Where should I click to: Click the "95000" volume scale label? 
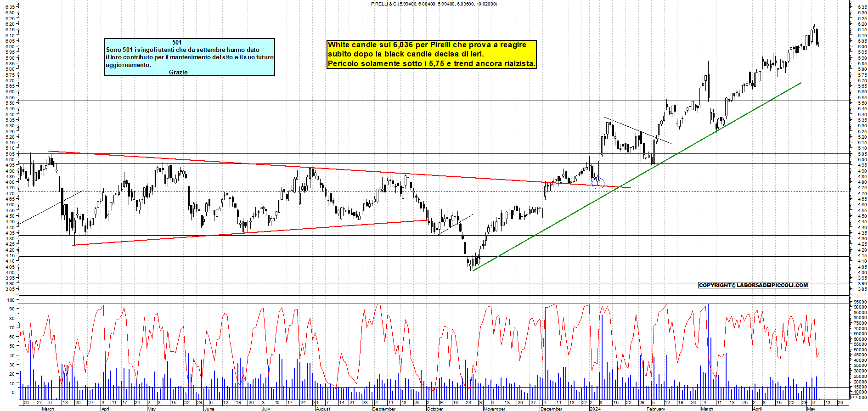click(x=860, y=302)
